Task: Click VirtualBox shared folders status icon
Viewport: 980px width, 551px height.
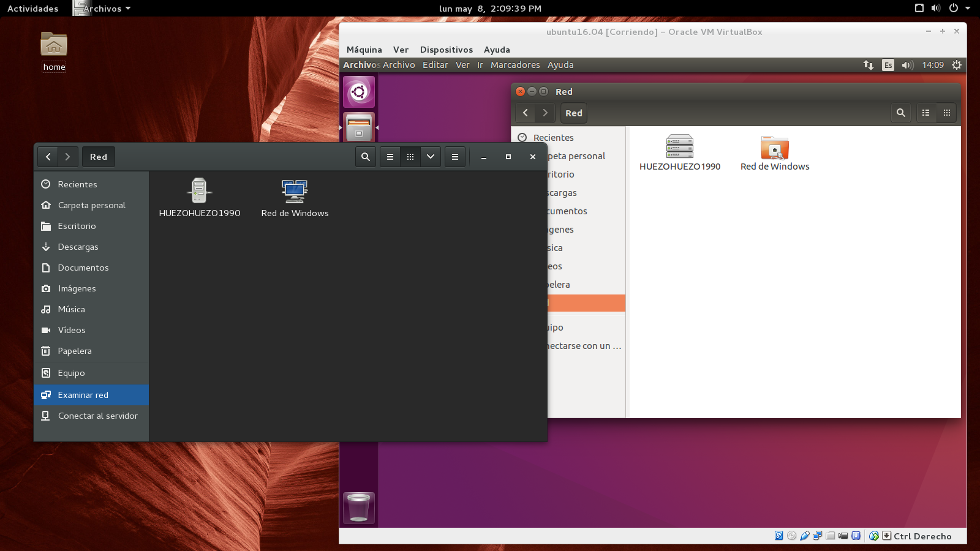Action: point(830,536)
